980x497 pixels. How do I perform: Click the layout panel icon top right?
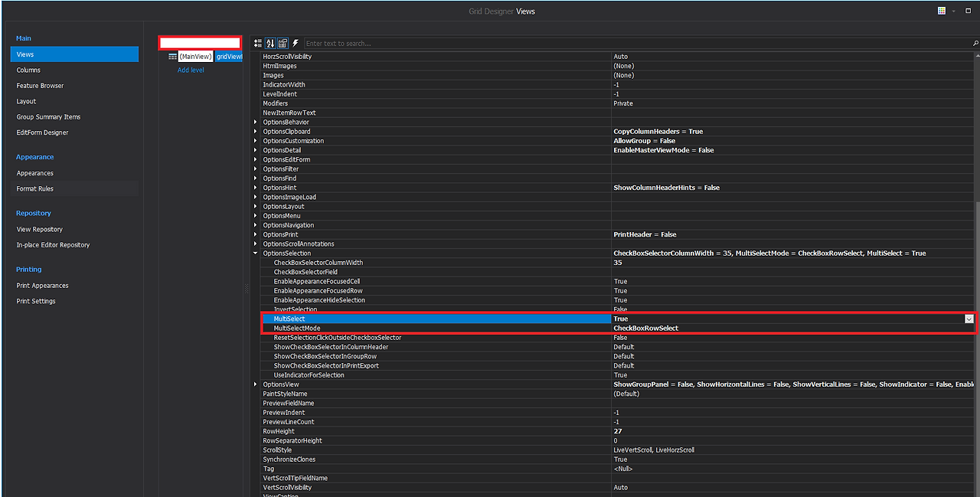[969, 10]
